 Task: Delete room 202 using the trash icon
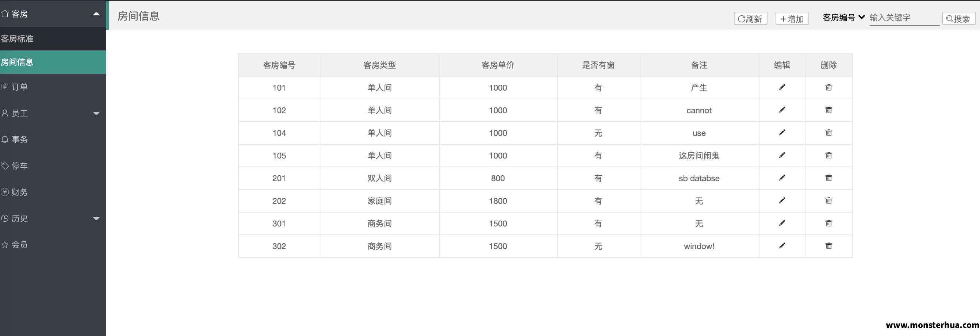(828, 201)
